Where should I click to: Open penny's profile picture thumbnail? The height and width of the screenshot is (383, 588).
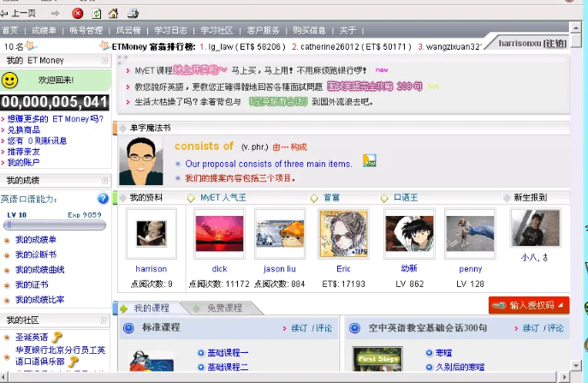(470, 234)
